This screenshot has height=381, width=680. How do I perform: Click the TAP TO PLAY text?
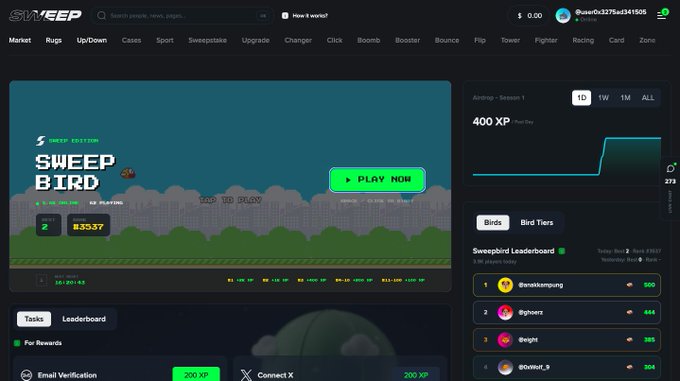point(230,200)
